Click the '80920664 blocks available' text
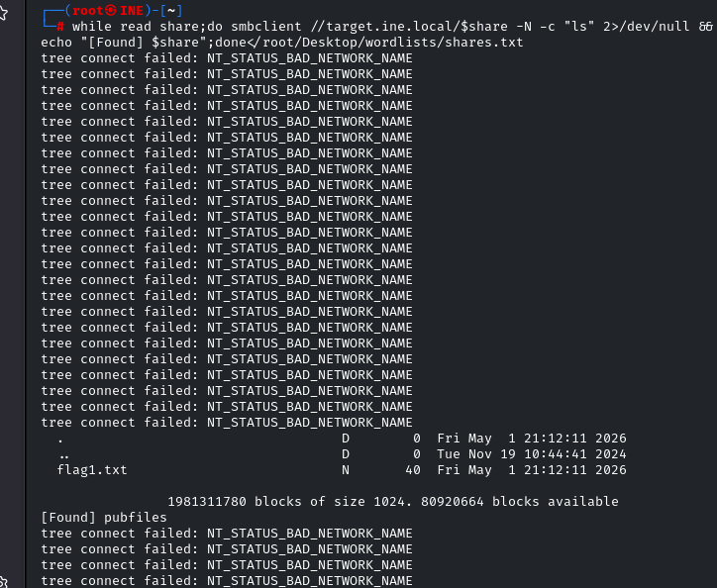Viewport: 717px width, 588px height. click(520, 502)
